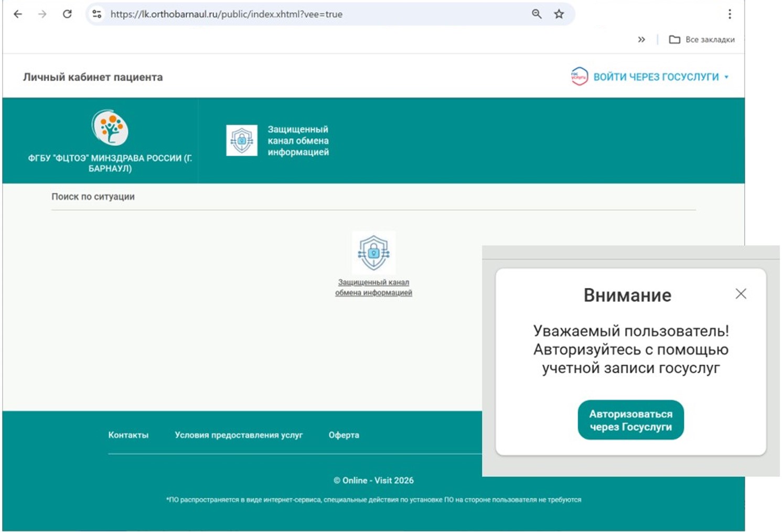Switch to Поиск по ситуации section

tap(93, 197)
